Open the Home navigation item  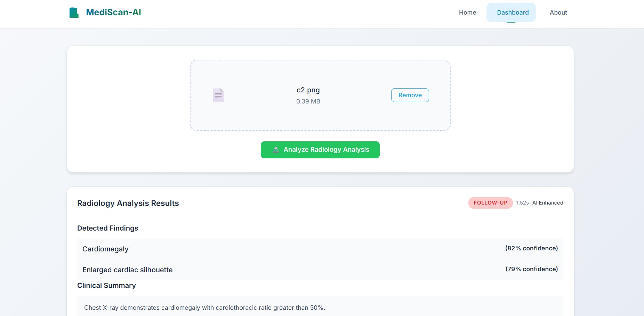pos(467,13)
